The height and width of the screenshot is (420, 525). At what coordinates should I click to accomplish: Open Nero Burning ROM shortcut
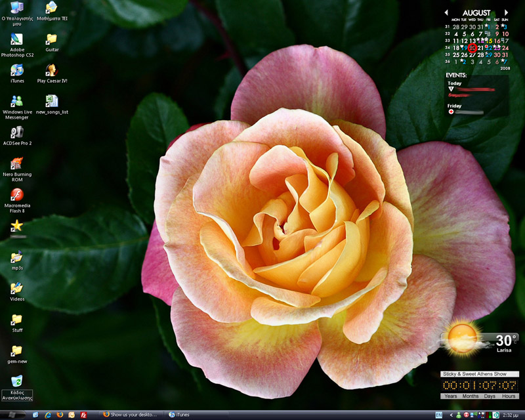(x=17, y=163)
